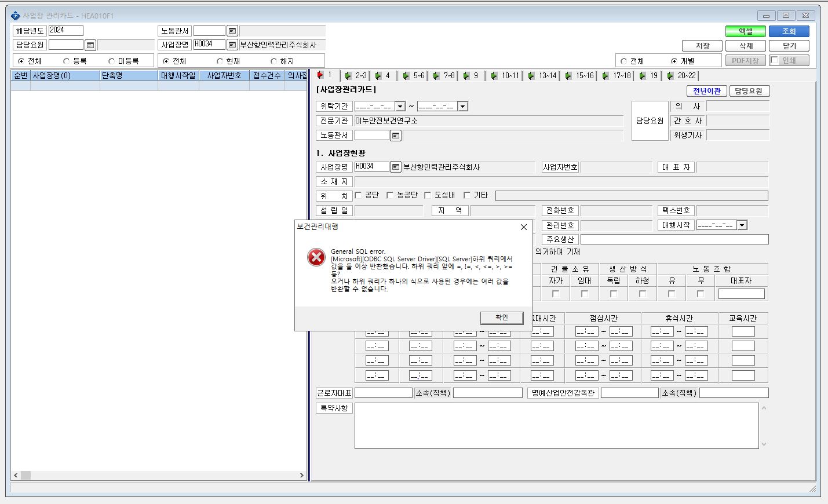Image resolution: width=828 pixels, height=504 pixels.
Task: Check the 공단 location checkbox
Action: pos(358,195)
